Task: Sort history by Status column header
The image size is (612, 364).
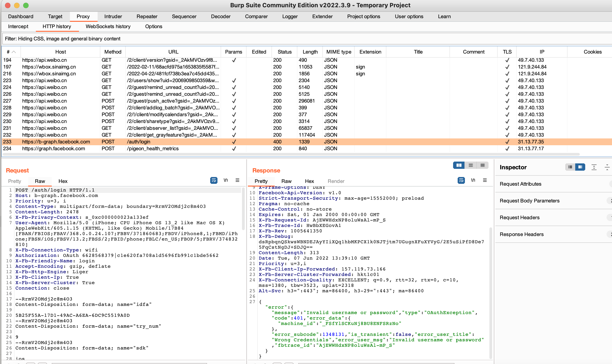Action: 284,52
